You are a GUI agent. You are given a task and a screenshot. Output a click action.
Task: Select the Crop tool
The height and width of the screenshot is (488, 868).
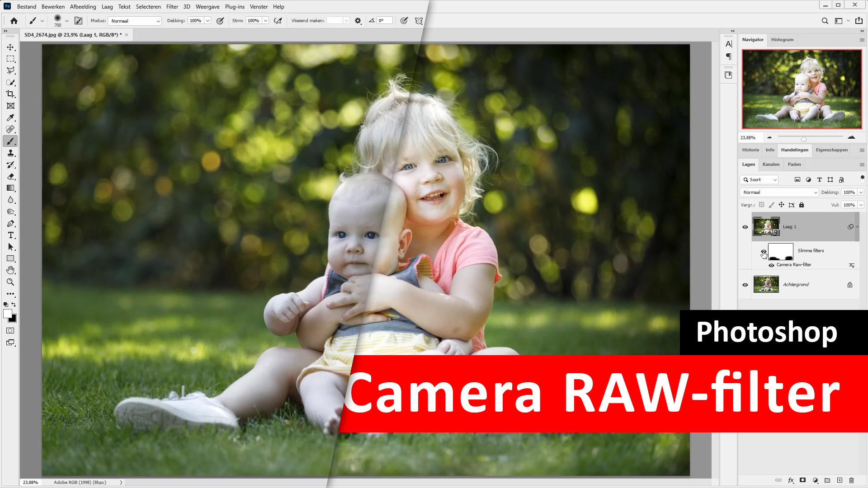tap(10, 94)
